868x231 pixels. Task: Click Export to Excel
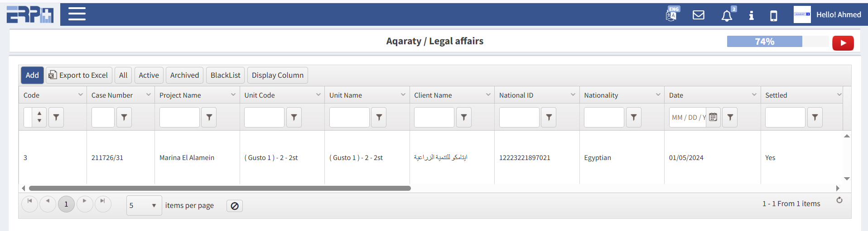(78, 75)
